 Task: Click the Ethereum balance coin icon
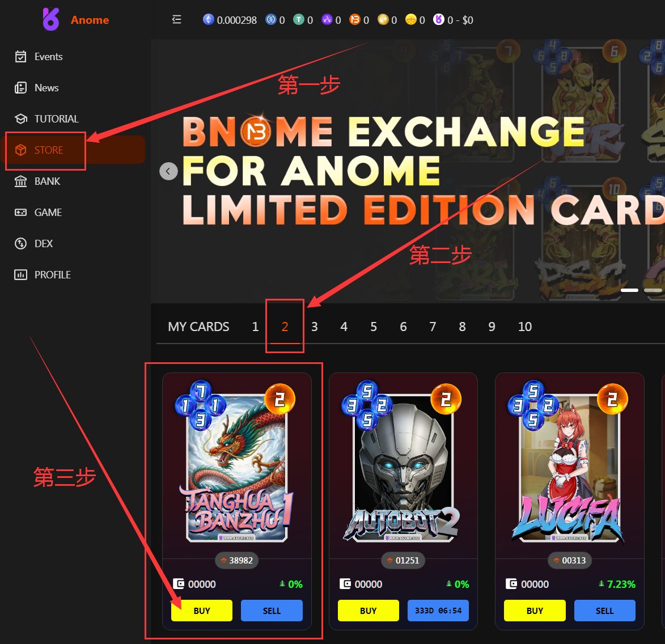208,19
